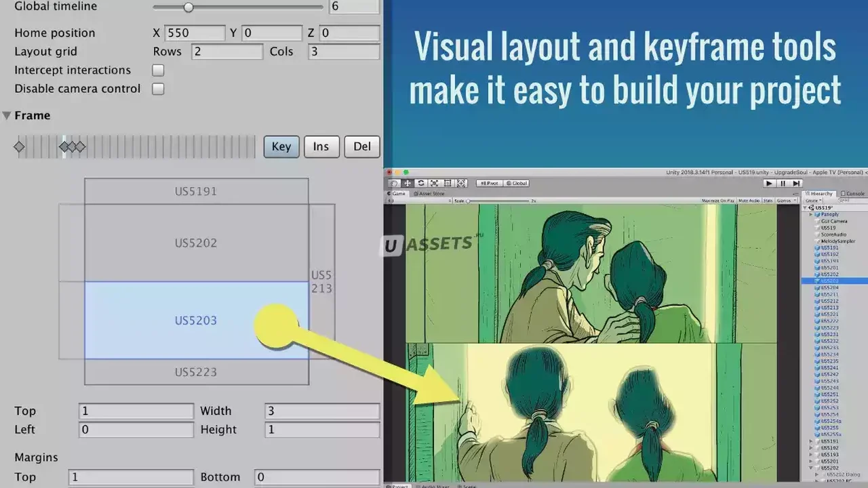
Task: Click the Home position X field
Action: click(194, 33)
